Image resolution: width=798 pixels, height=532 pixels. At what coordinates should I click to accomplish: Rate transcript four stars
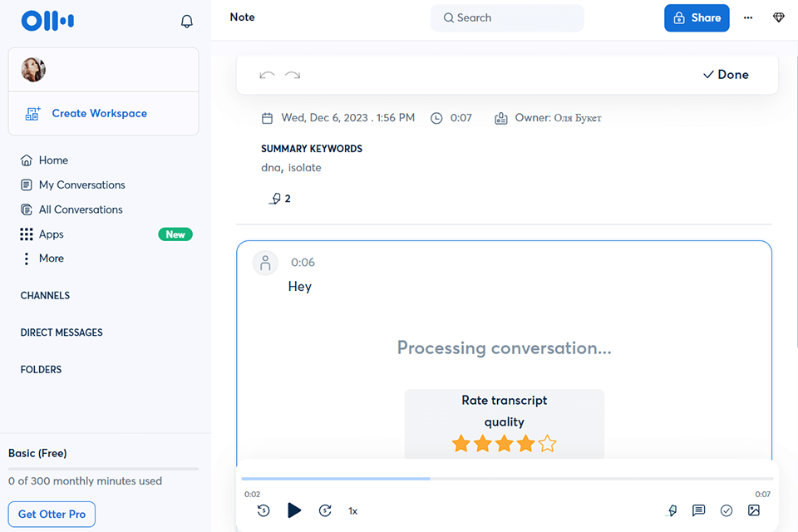(525, 443)
